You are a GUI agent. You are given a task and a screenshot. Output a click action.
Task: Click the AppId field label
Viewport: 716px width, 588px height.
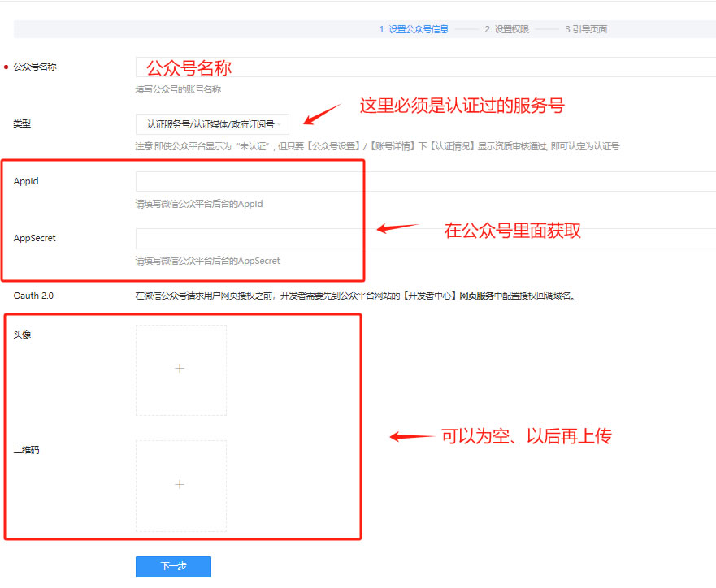coord(26,181)
